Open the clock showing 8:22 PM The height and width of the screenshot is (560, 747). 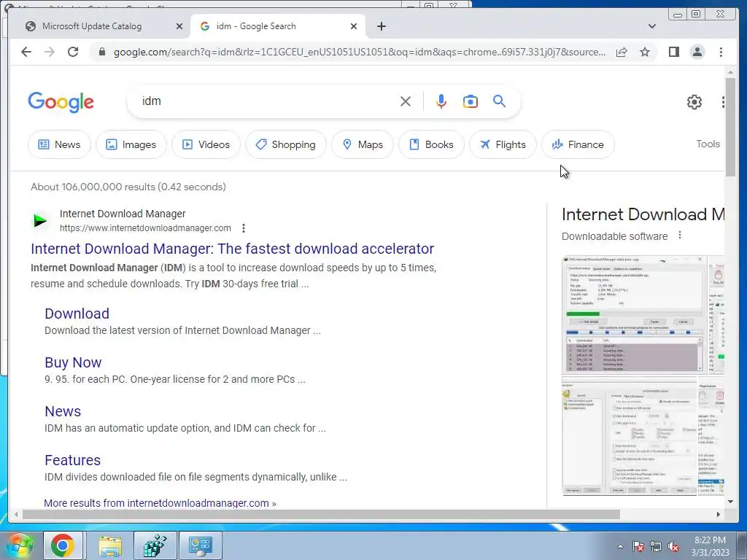[x=710, y=546]
